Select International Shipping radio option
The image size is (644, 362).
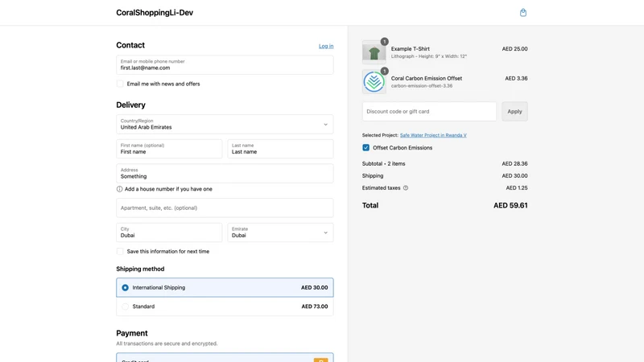point(126,288)
